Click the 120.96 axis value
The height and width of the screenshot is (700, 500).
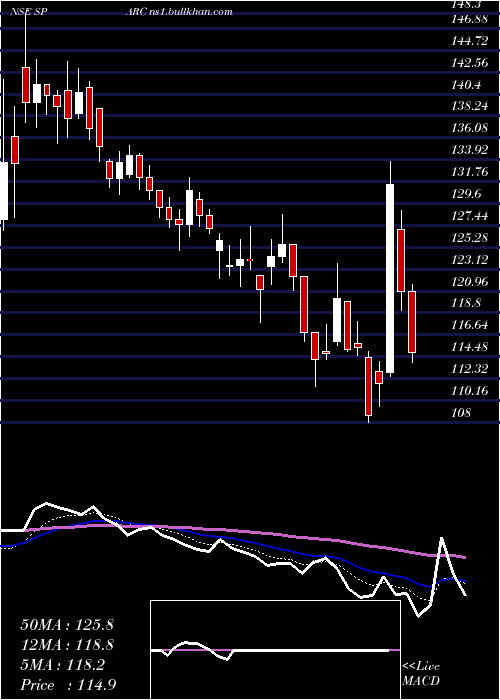click(x=470, y=282)
